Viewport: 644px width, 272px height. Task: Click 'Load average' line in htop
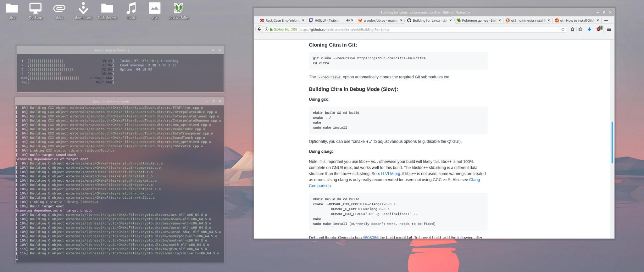click(148, 65)
